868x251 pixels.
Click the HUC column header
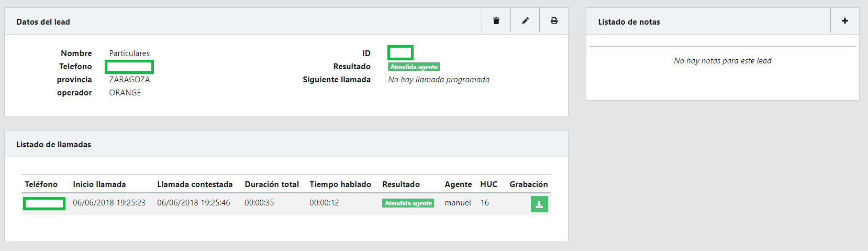[x=488, y=184]
